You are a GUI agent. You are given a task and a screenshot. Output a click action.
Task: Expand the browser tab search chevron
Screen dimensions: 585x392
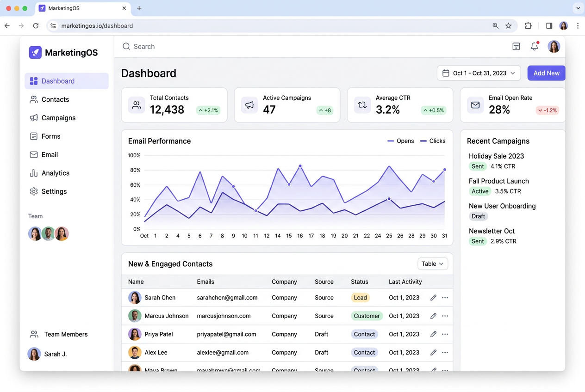[x=578, y=8]
